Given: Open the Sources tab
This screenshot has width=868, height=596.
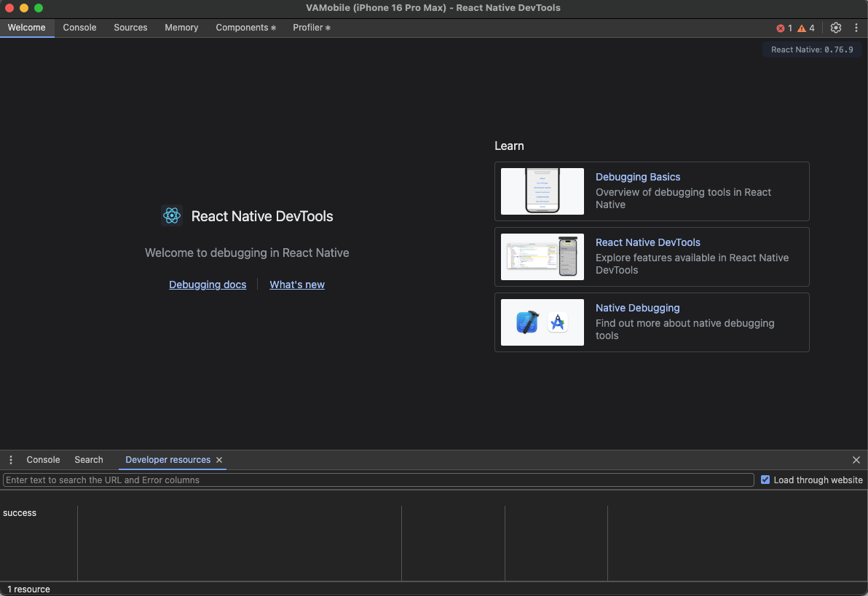Looking at the screenshot, I should [130, 28].
